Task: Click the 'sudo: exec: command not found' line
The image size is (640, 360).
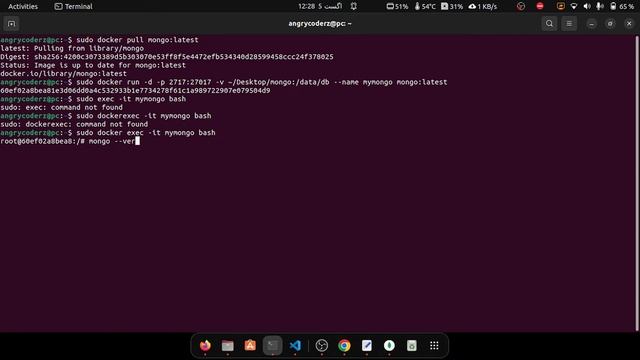Action: pyautogui.click(x=61, y=107)
